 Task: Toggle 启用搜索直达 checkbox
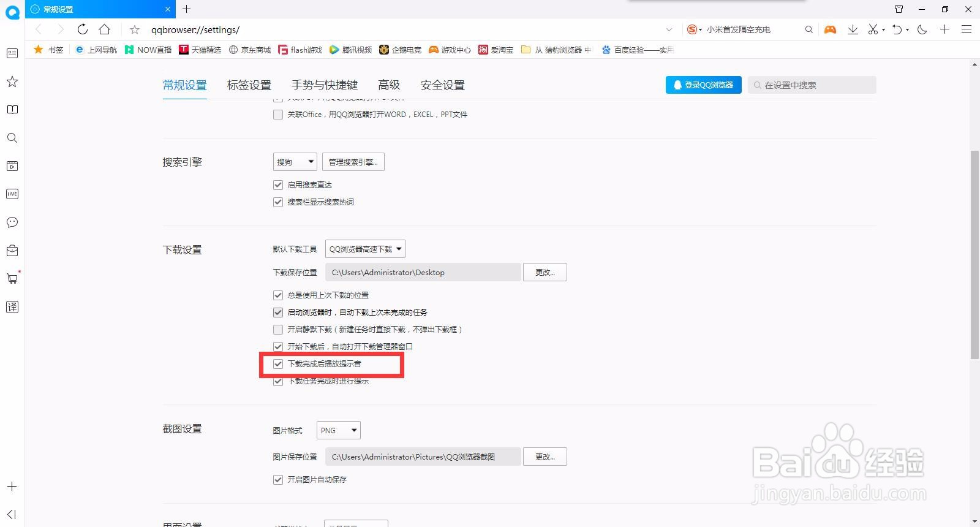pos(278,185)
